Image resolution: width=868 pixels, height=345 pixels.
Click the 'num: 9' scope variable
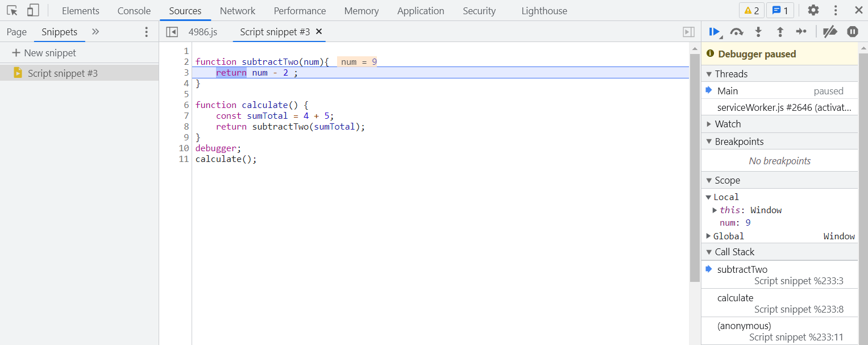735,223
